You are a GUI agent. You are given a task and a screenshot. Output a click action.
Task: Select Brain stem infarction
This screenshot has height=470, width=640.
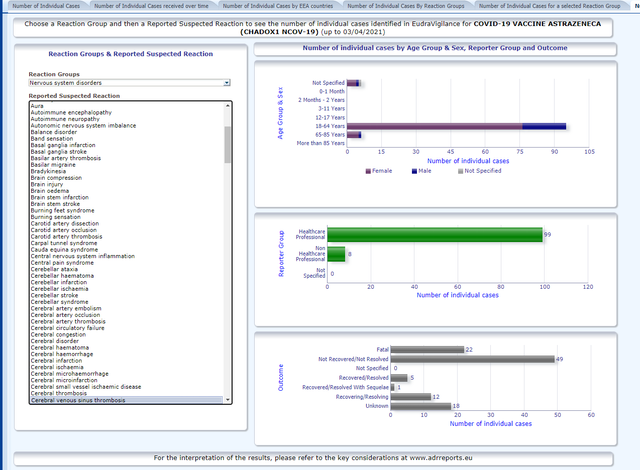[60, 197]
